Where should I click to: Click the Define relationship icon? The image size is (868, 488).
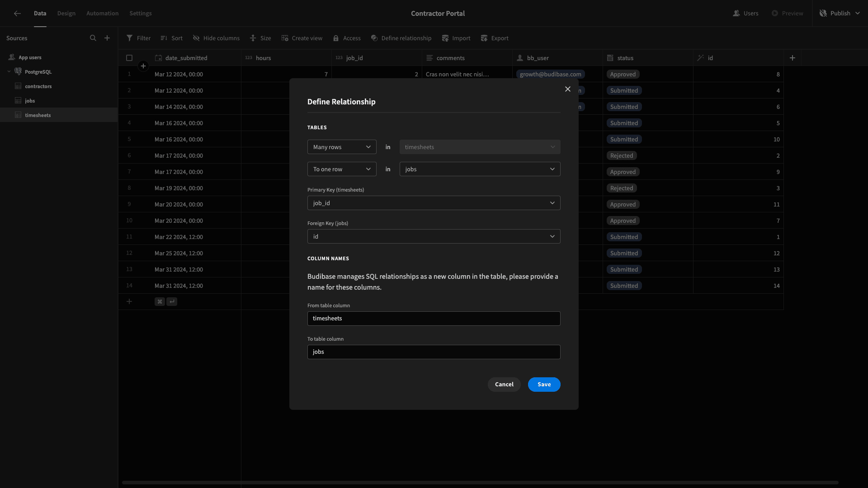tap(374, 38)
